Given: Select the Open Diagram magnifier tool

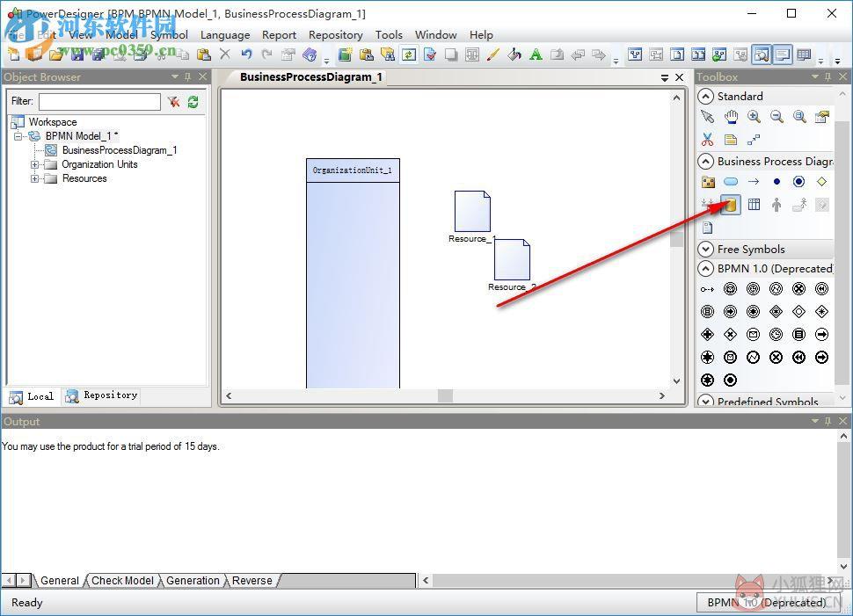Looking at the screenshot, I should pos(799,116).
